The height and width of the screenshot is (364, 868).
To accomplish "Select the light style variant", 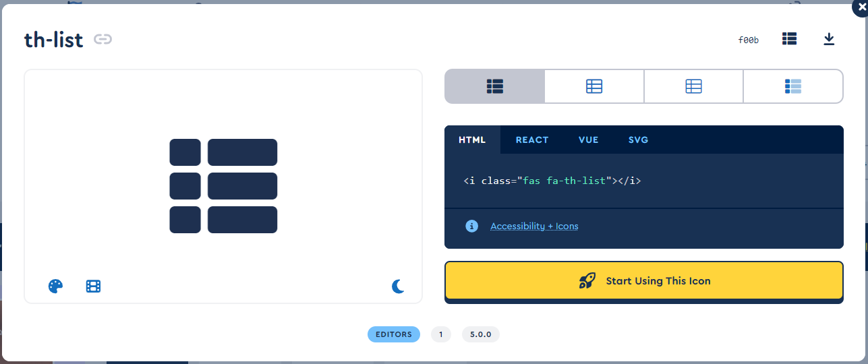I will pyautogui.click(x=693, y=86).
